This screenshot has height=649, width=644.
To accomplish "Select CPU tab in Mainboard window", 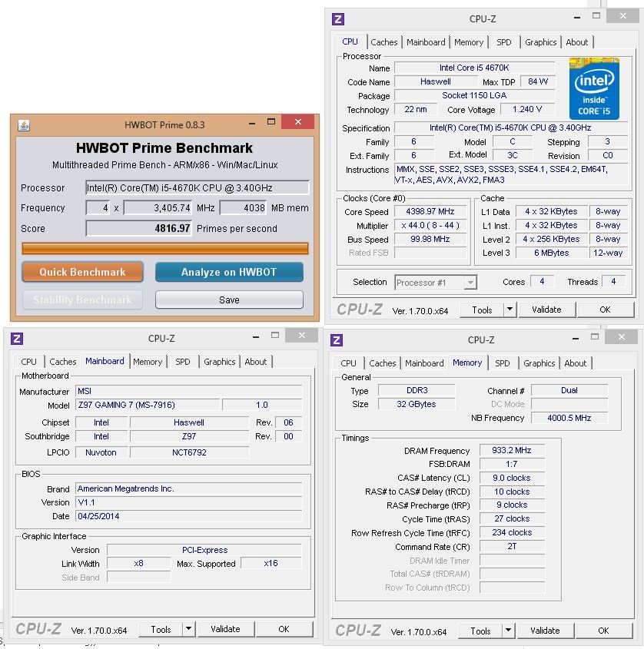I will pyautogui.click(x=28, y=362).
